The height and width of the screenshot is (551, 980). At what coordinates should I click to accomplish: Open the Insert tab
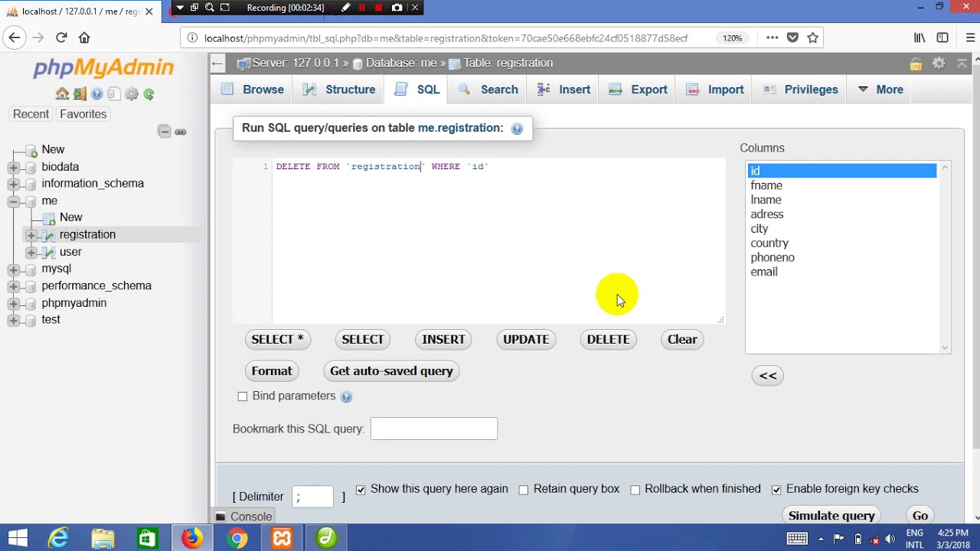coord(563,90)
